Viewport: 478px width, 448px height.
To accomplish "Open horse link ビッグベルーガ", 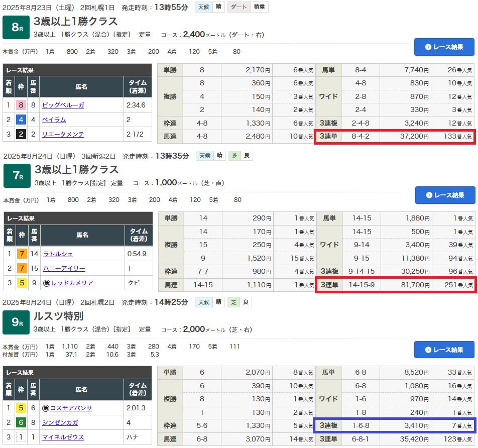I will [x=63, y=105].
